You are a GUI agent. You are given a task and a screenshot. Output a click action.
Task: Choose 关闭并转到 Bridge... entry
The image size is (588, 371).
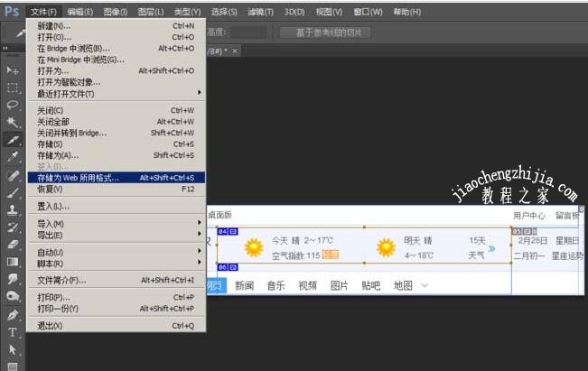[117, 133]
